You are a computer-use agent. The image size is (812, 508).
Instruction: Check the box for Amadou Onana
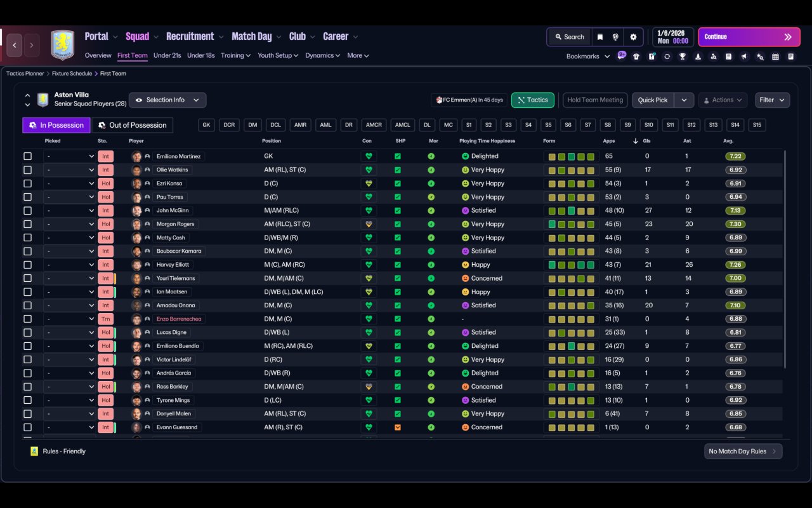click(27, 305)
